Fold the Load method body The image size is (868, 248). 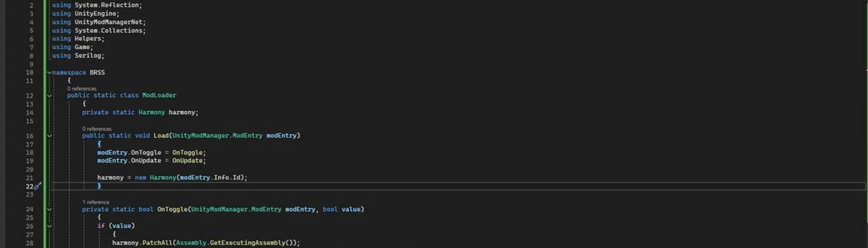pos(49,136)
